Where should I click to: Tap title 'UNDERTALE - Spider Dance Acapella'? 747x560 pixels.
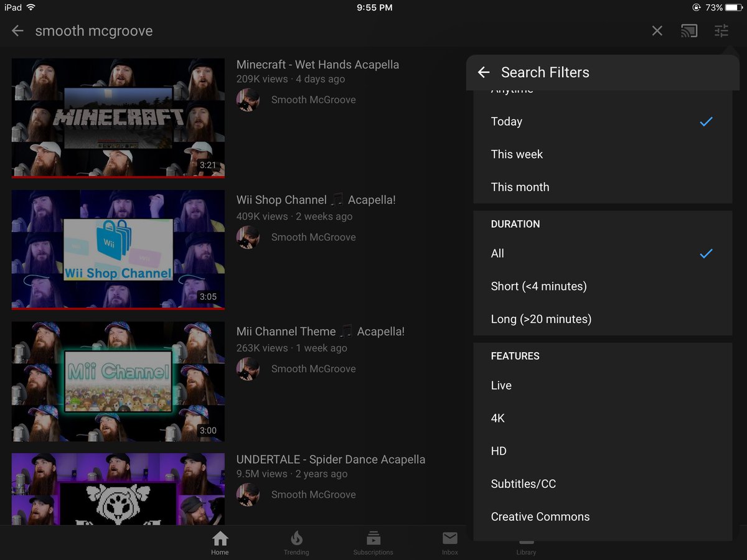pos(331,460)
